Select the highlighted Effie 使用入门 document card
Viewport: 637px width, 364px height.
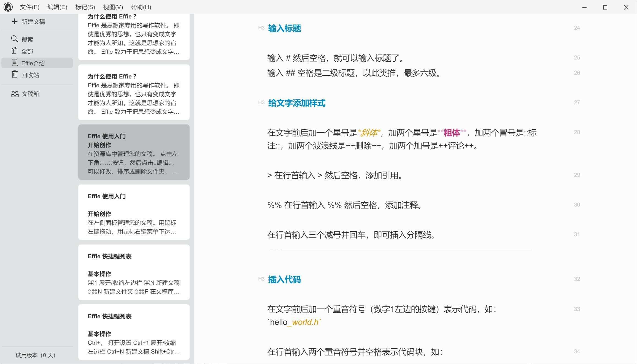(x=134, y=152)
